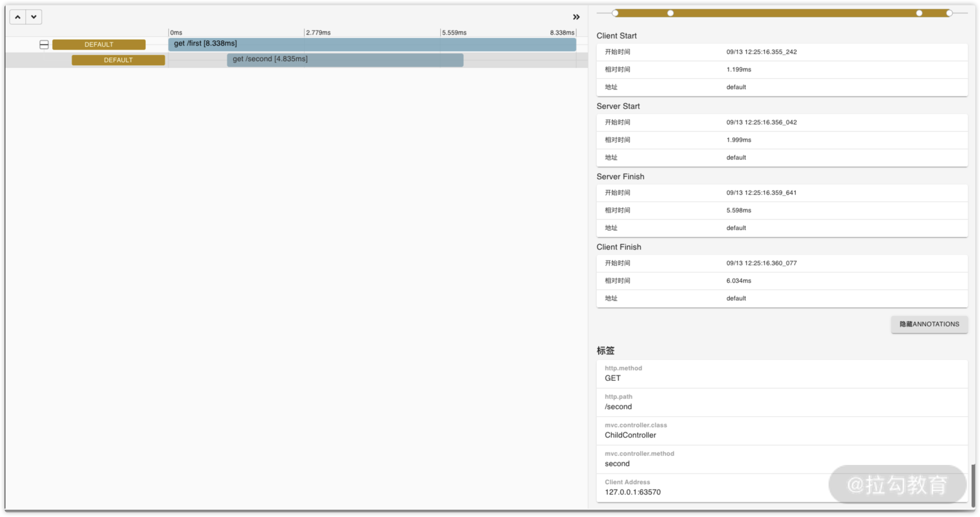Click the Client Start 开始时间 row
The height and width of the screenshot is (517, 980).
(782, 52)
